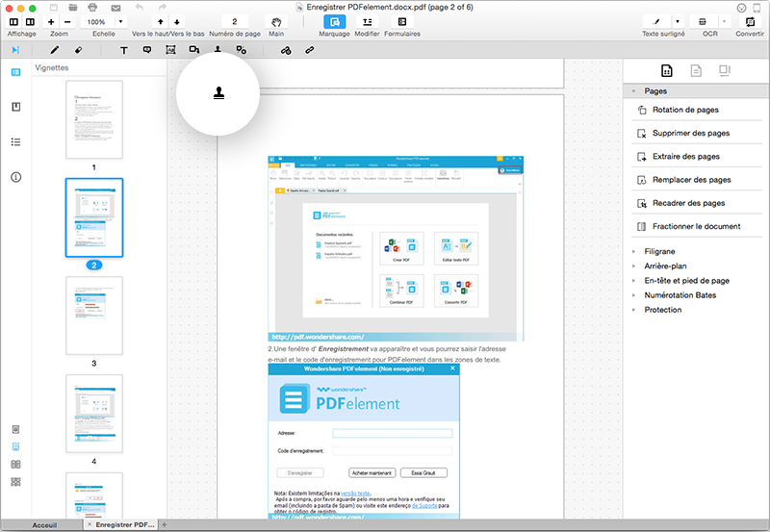Expand the Numérotation Bates section
The height and width of the screenshot is (532, 770).
[633, 295]
